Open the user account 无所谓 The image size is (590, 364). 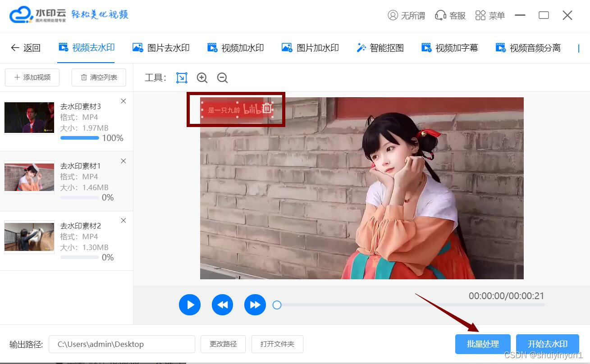click(406, 15)
